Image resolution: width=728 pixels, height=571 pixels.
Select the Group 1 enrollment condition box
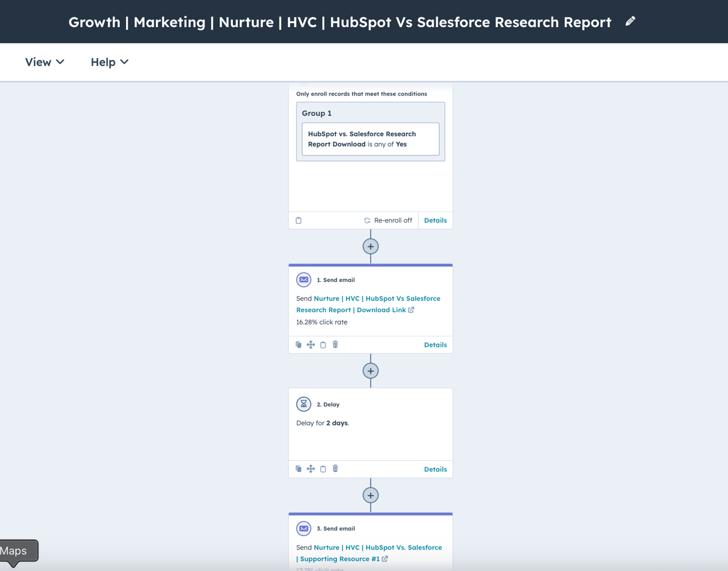370,132
